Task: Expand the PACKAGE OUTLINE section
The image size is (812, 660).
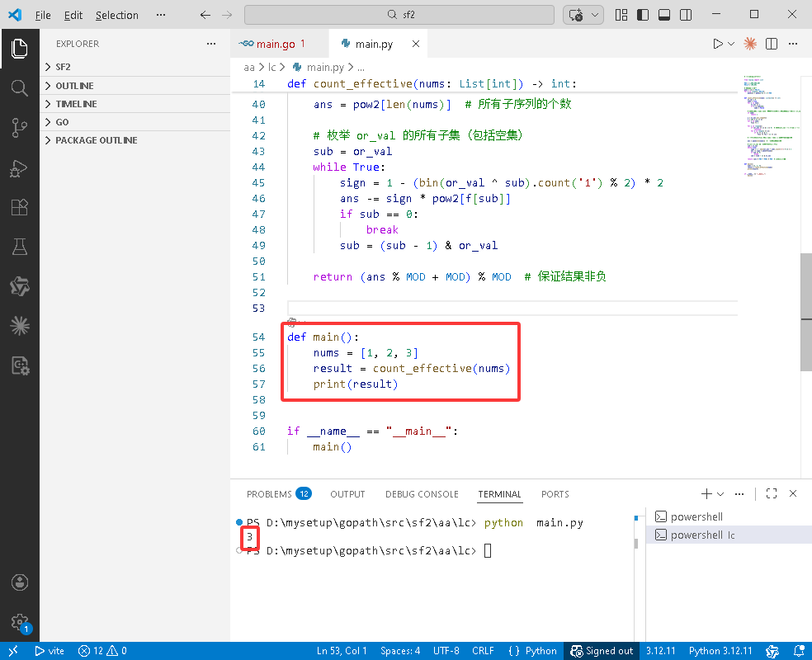Action: tap(135, 139)
